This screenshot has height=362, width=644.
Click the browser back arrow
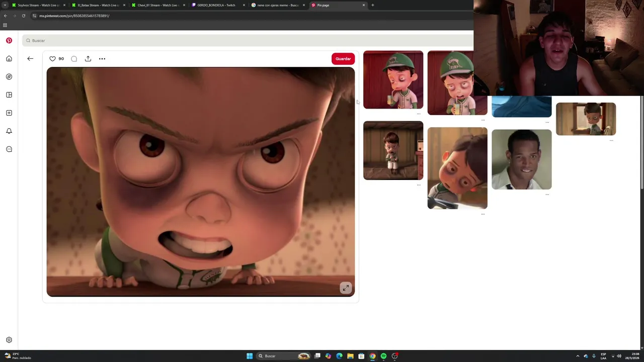(x=6, y=16)
